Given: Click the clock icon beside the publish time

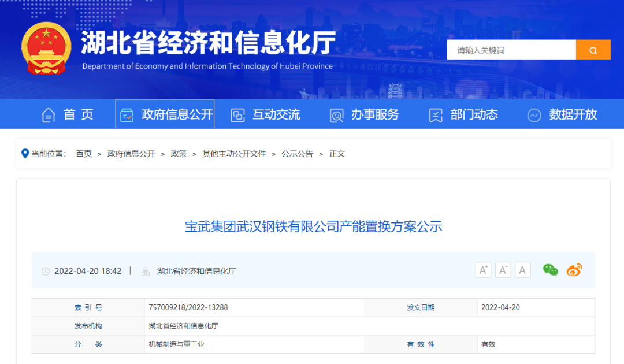Looking at the screenshot, I should (x=46, y=270).
